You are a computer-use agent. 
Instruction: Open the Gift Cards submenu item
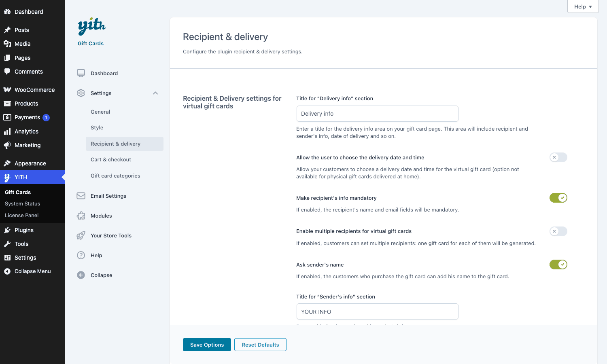tap(18, 192)
